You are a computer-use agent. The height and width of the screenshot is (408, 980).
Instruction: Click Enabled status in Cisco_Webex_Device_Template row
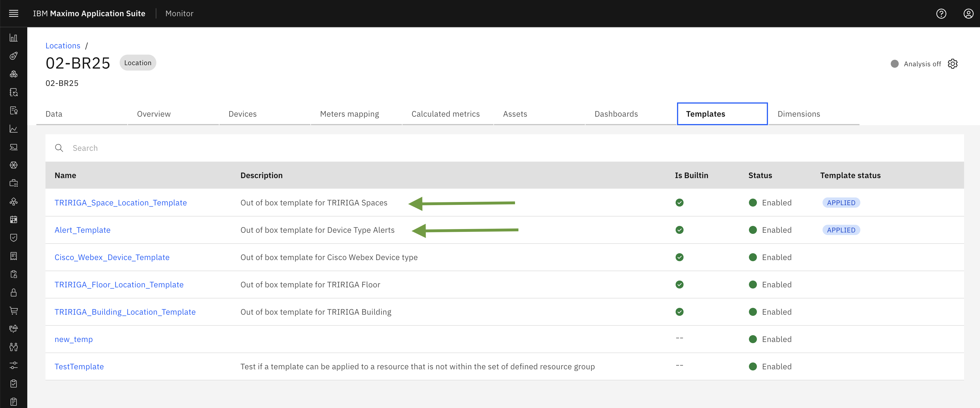coord(770,257)
